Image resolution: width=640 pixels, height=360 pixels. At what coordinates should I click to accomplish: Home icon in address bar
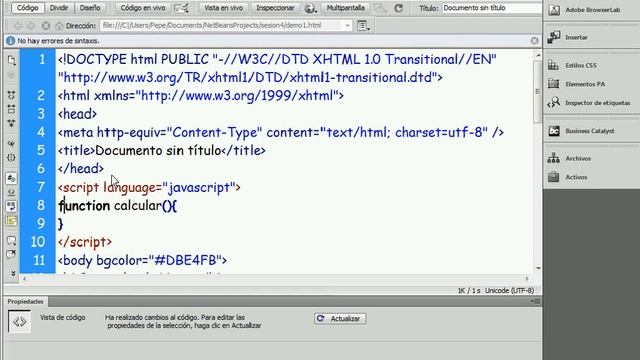59,26
